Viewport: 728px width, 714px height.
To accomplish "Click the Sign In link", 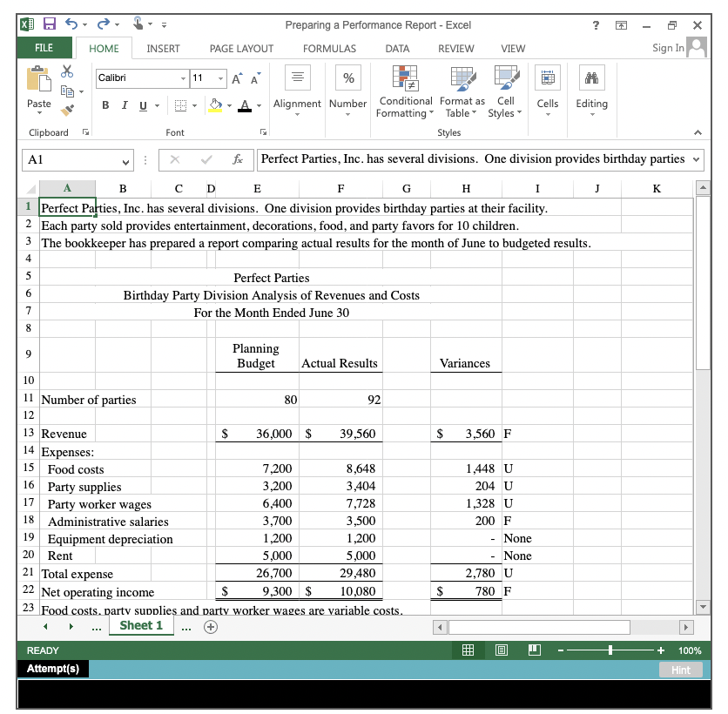I will (x=667, y=48).
